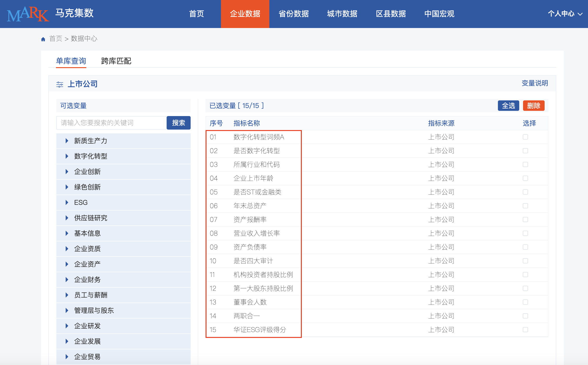Expand the ESG category
The height and width of the screenshot is (365, 588).
pyautogui.click(x=124, y=202)
